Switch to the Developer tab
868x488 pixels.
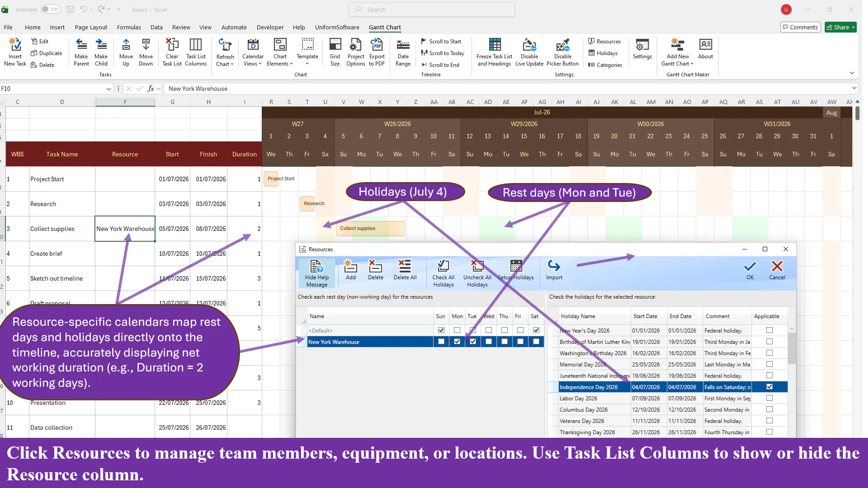pyautogui.click(x=270, y=27)
